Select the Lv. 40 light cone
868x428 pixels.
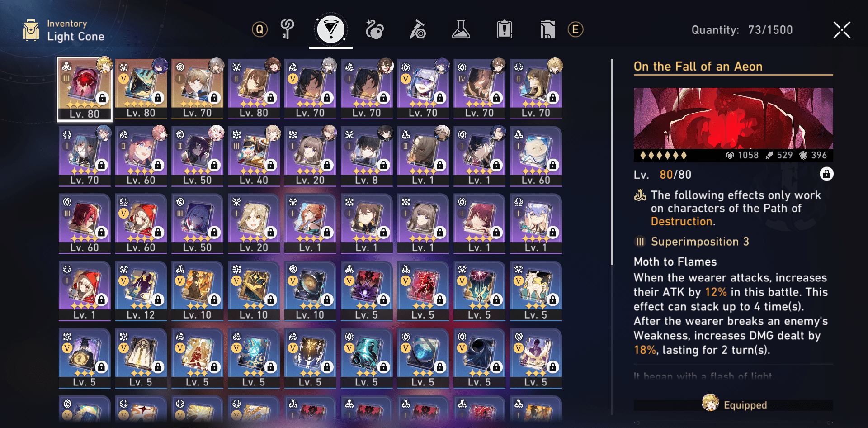(254, 157)
